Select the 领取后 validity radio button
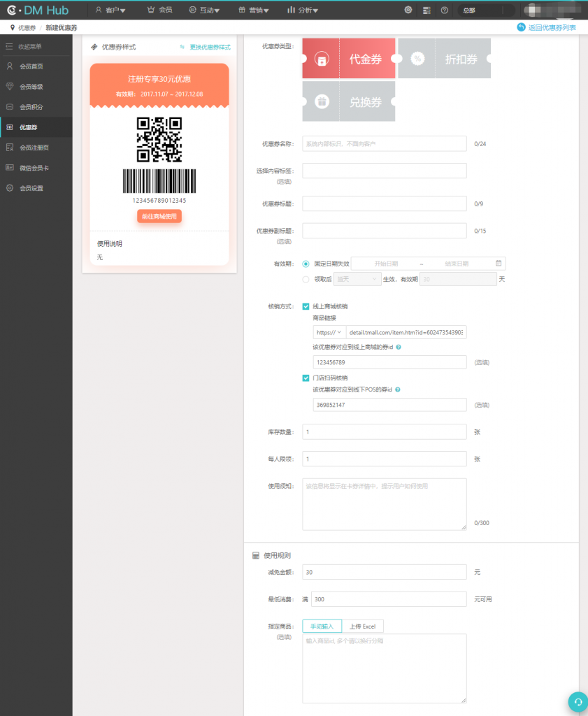Image resolution: width=588 pixels, height=716 pixels. point(306,279)
